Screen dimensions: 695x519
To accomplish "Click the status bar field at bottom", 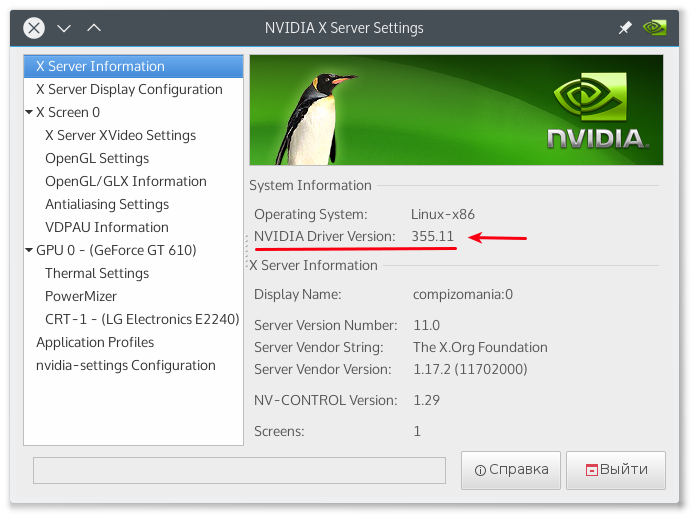I will 239,470.
